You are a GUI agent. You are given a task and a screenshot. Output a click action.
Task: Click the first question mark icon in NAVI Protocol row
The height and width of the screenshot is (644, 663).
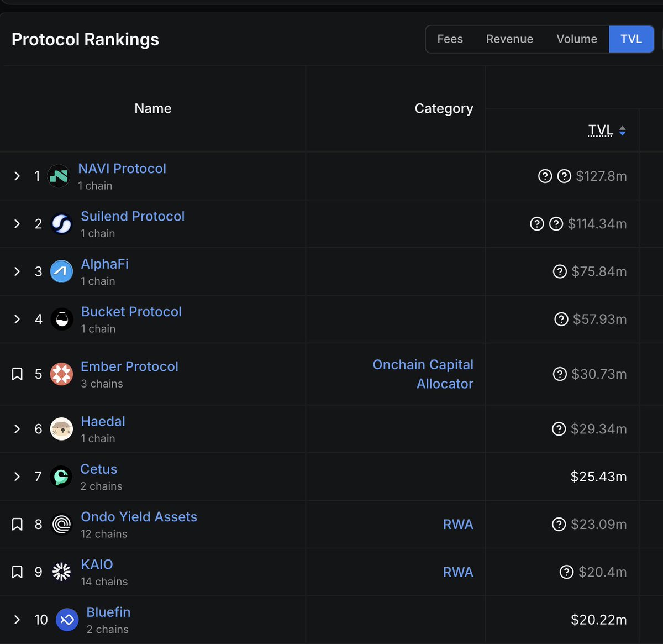(545, 176)
